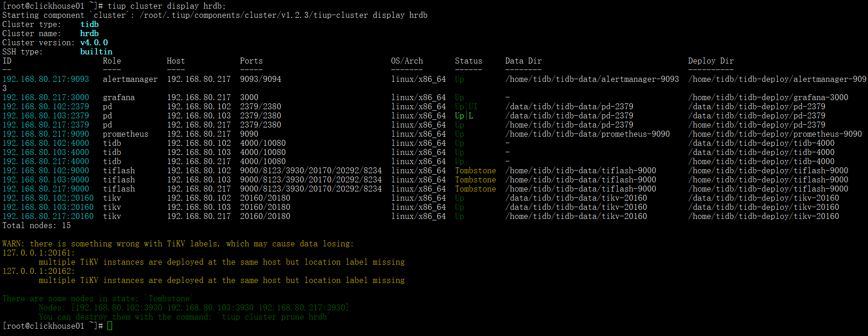
Task: Select node ID 192.168.80.217:20160
Action: pos(48,216)
